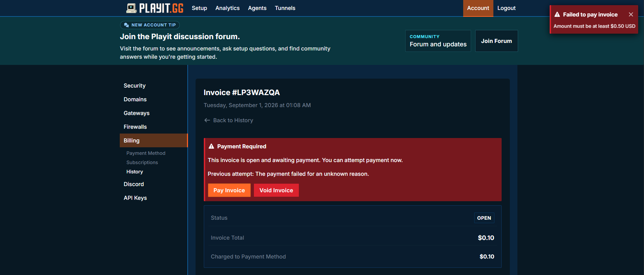Screen dimensions: 644x275
Task: Click the back arrow beside Back to History
Action: [207, 120]
